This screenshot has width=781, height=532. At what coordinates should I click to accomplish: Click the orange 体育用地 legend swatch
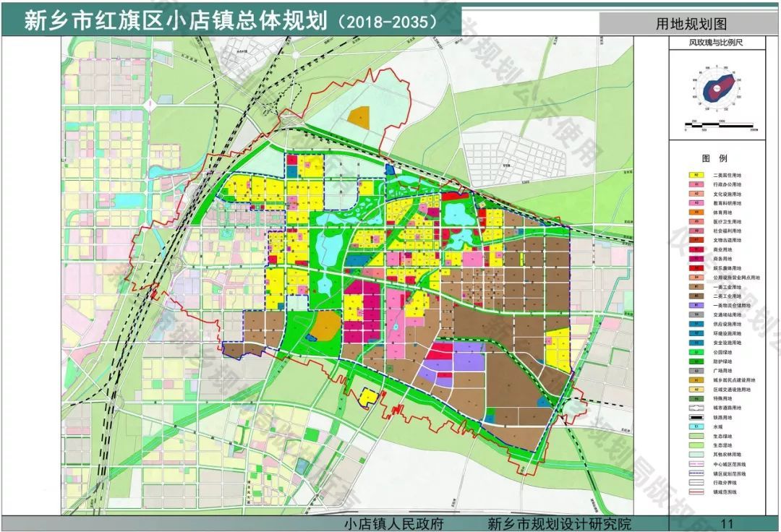click(x=696, y=213)
